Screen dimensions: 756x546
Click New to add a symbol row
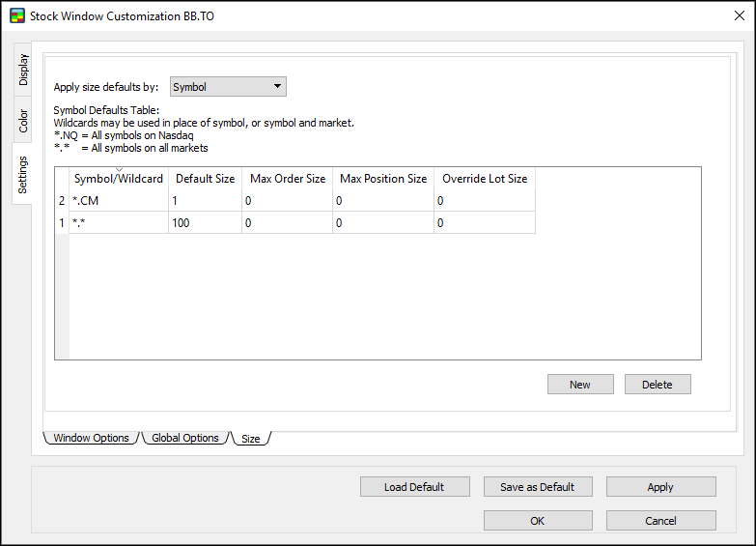(580, 385)
